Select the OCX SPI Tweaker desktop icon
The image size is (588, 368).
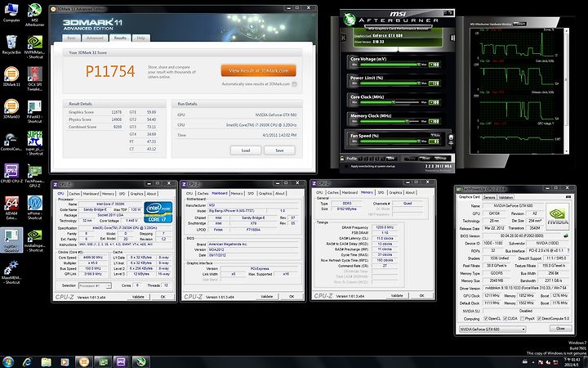pyautogui.click(x=35, y=79)
